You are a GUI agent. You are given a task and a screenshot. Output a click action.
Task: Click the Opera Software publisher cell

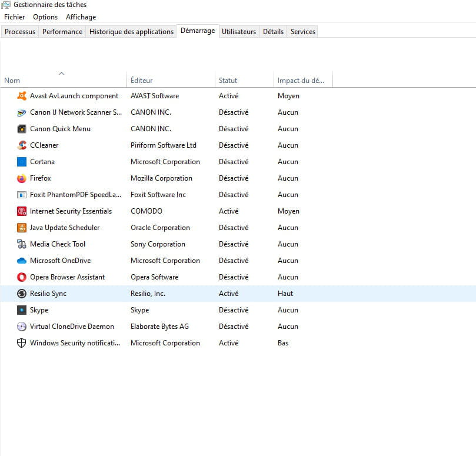coord(155,277)
